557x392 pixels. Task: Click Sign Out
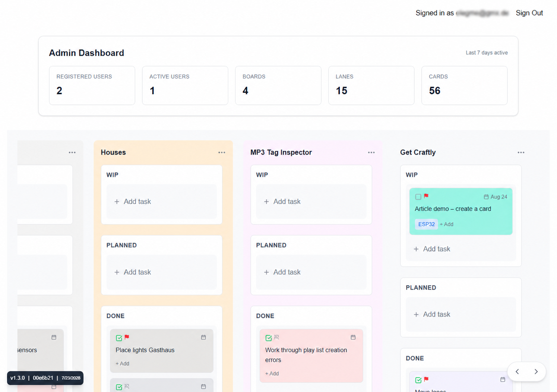[x=529, y=13]
